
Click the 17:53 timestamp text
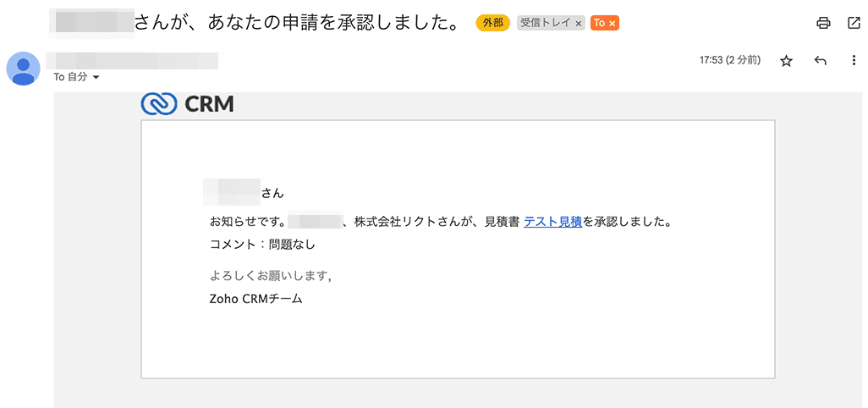[x=729, y=60]
